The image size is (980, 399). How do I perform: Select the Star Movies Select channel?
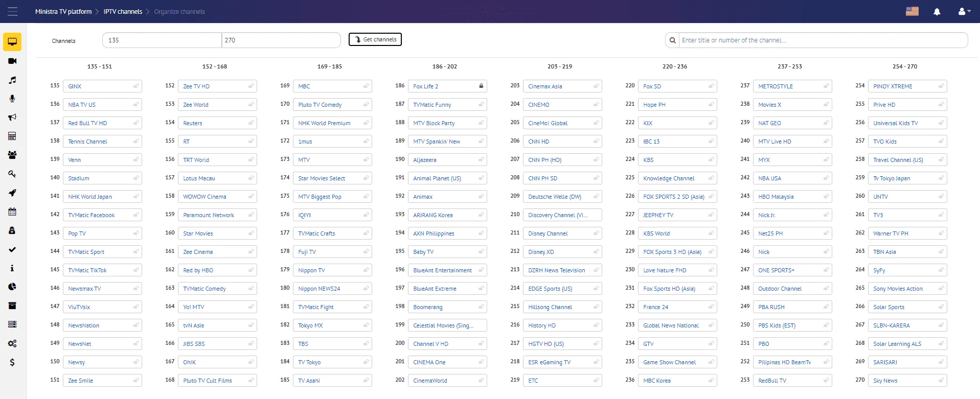click(332, 178)
